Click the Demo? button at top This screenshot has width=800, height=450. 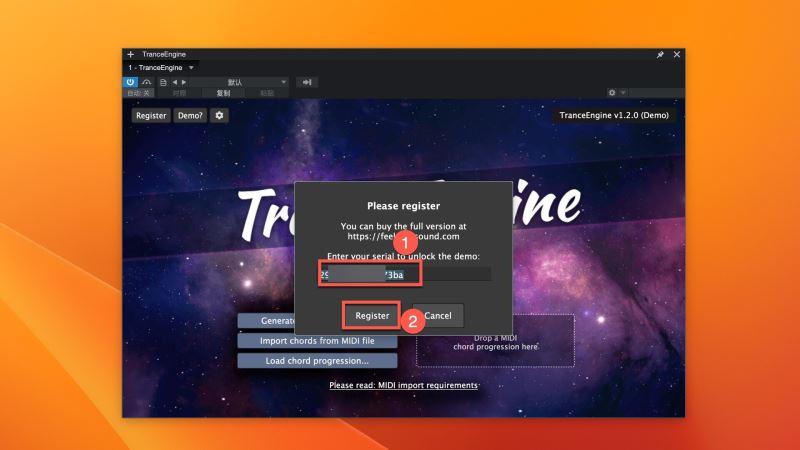point(189,116)
